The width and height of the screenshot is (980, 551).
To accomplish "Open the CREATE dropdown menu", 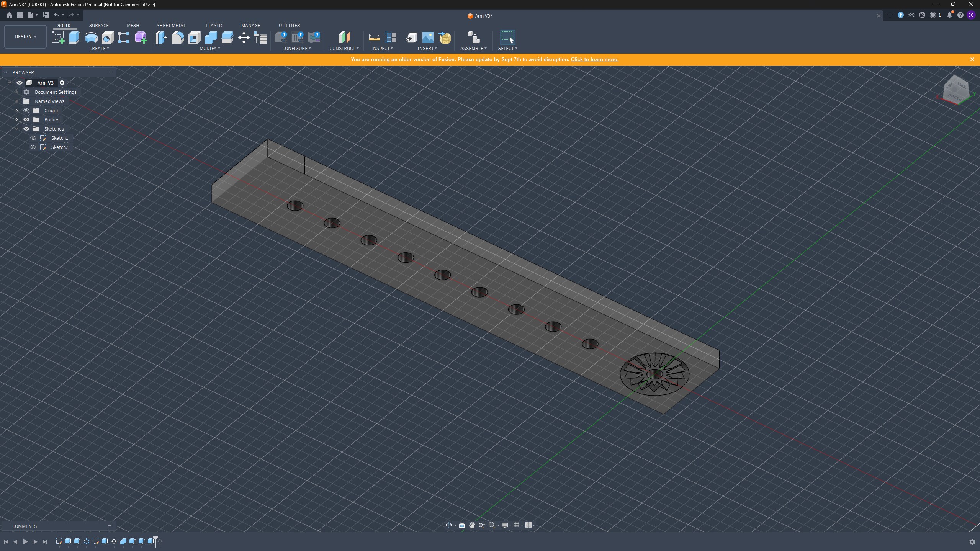I will coord(99,48).
